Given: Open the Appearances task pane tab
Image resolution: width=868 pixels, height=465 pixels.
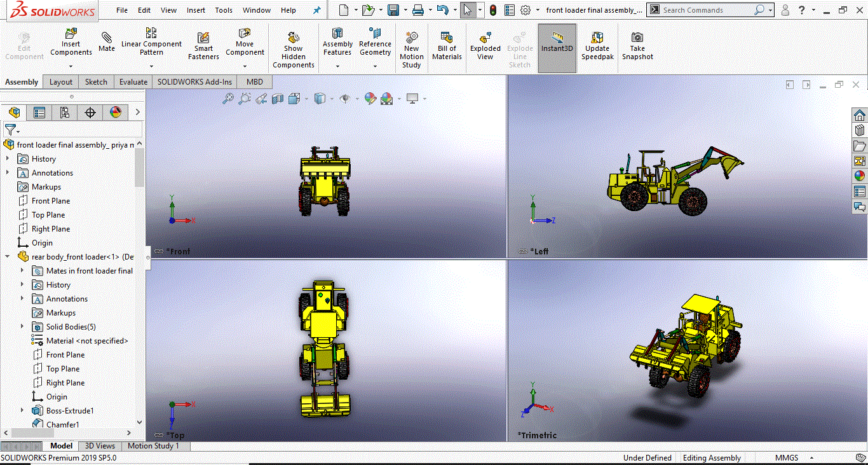Looking at the screenshot, I should pyautogui.click(x=860, y=176).
